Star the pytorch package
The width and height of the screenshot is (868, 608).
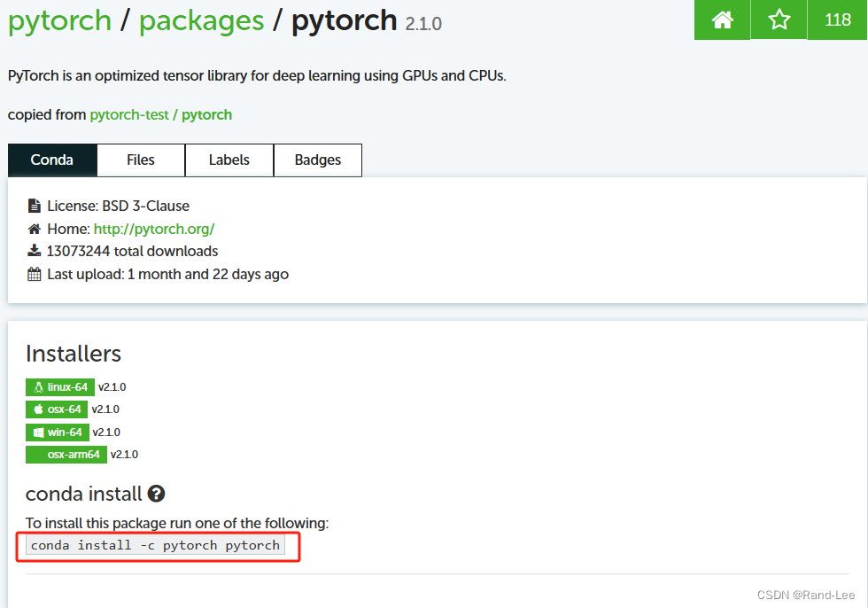[x=778, y=19]
